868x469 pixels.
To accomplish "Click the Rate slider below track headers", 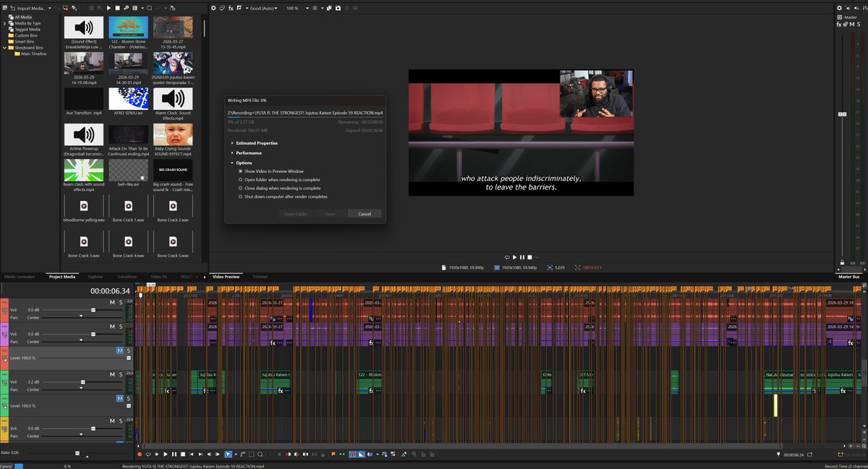I will pos(77,453).
